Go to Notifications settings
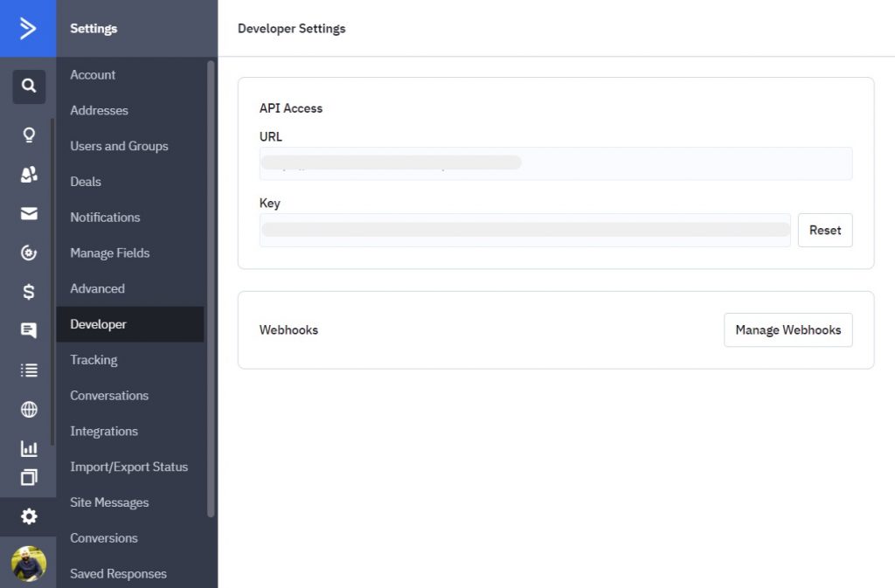 (x=105, y=218)
